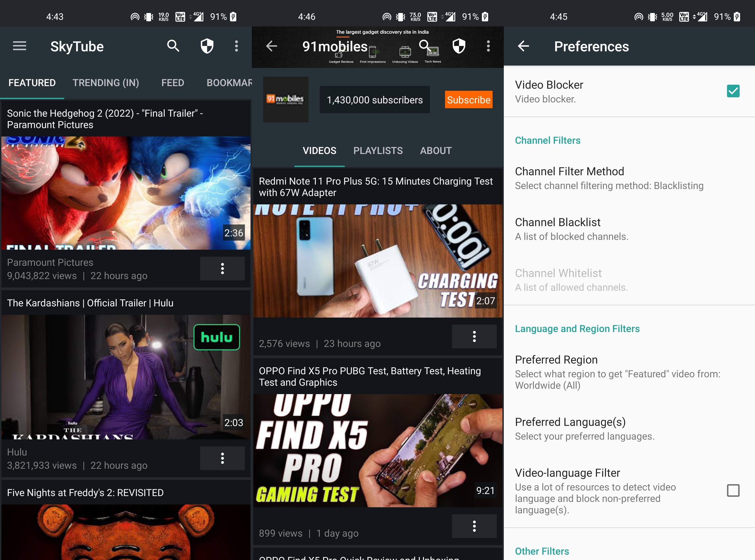This screenshot has width=755, height=560.
Task: Tap the 91mobiles channel title in banner
Action: [x=335, y=46]
